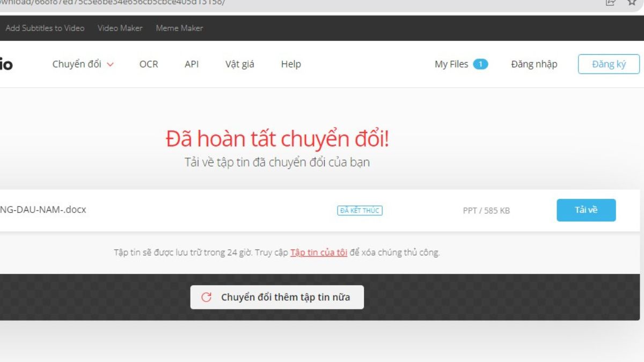Image resolution: width=644 pixels, height=362 pixels.
Task: Click the ĐÃ KẾT THÚC status badge
Action: point(360,210)
